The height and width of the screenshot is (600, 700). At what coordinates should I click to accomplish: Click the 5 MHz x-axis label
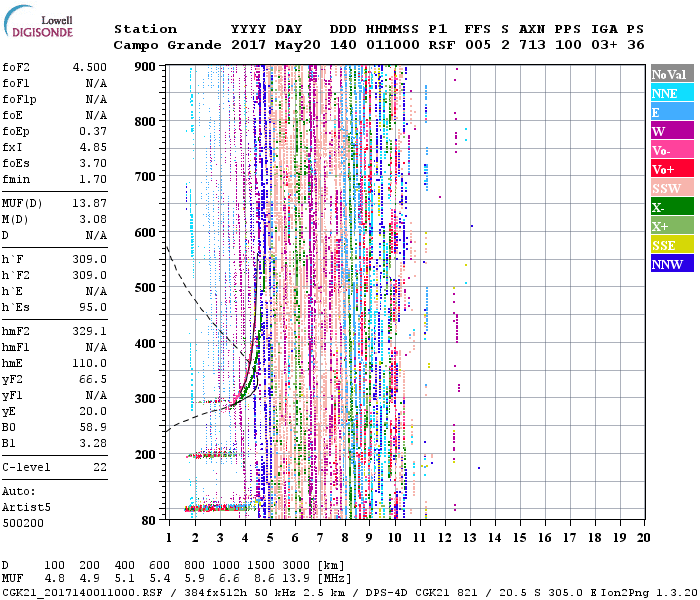[x=270, y=538]
